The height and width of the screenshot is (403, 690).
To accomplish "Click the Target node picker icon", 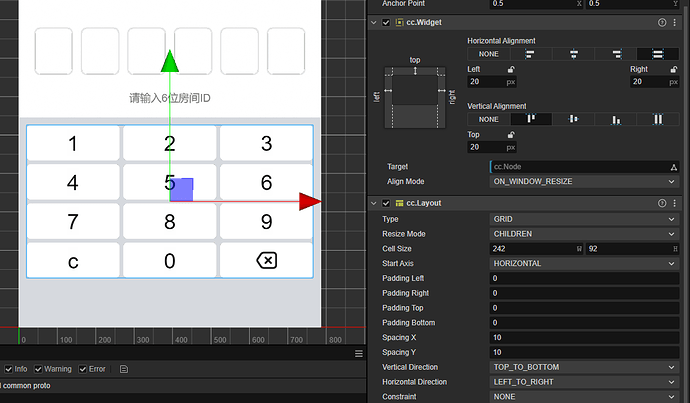I will [x=673, y=167].
